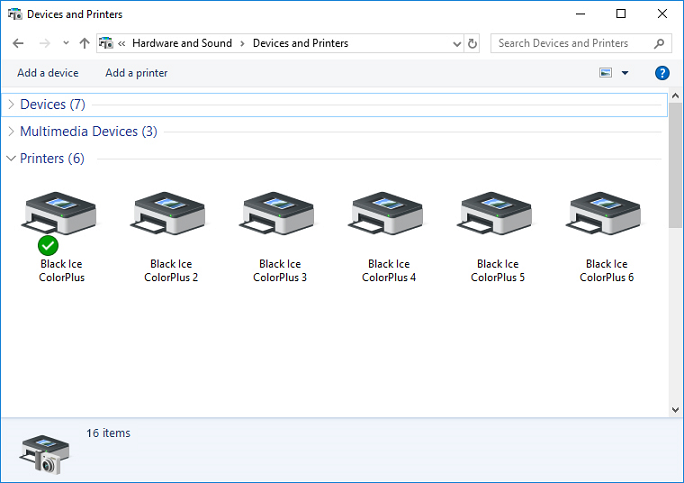Collapse the Printers (6) group
Image resolution: width=684 pixels, height=483 pixels.
click(x=11, y=158)
